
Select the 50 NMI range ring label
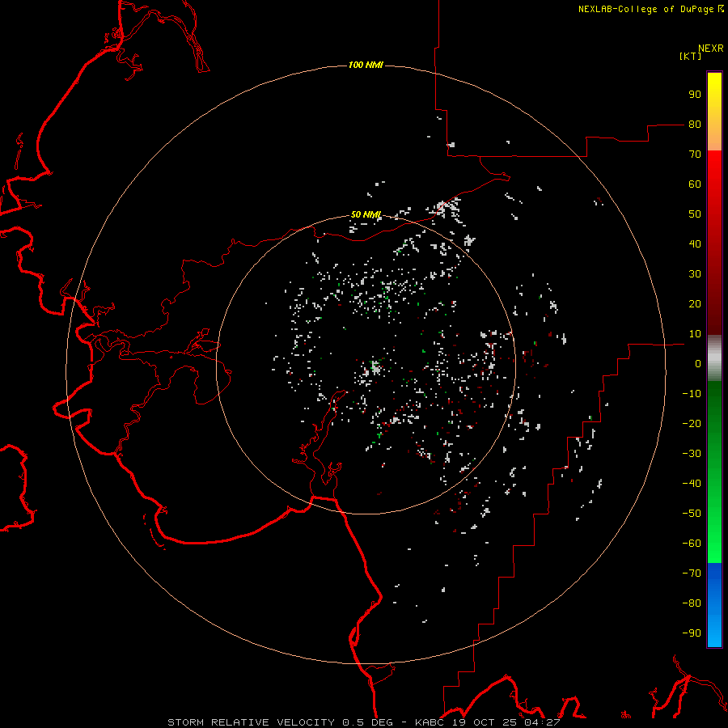pyautogui.click(x=366, y=214)
